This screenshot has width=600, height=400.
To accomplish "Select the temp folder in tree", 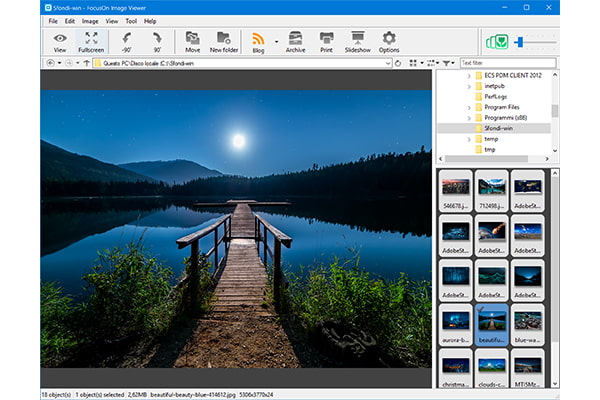I will click(x=491, y=139).
